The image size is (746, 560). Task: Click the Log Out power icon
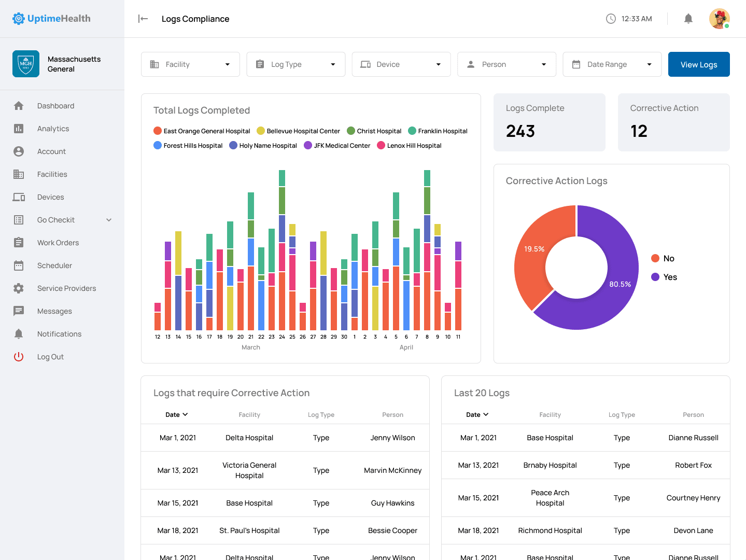(x=19, y=357)
